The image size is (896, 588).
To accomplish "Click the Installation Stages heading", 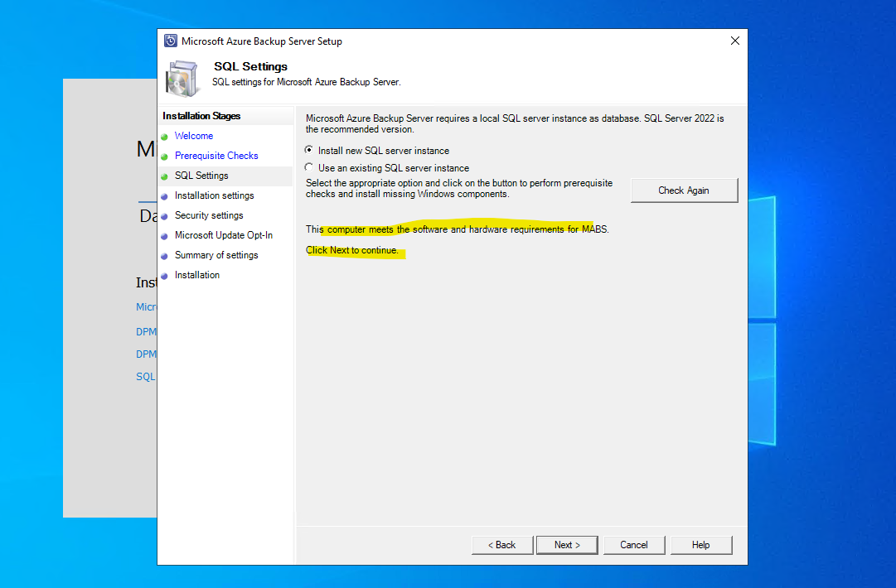I will 201,116.
